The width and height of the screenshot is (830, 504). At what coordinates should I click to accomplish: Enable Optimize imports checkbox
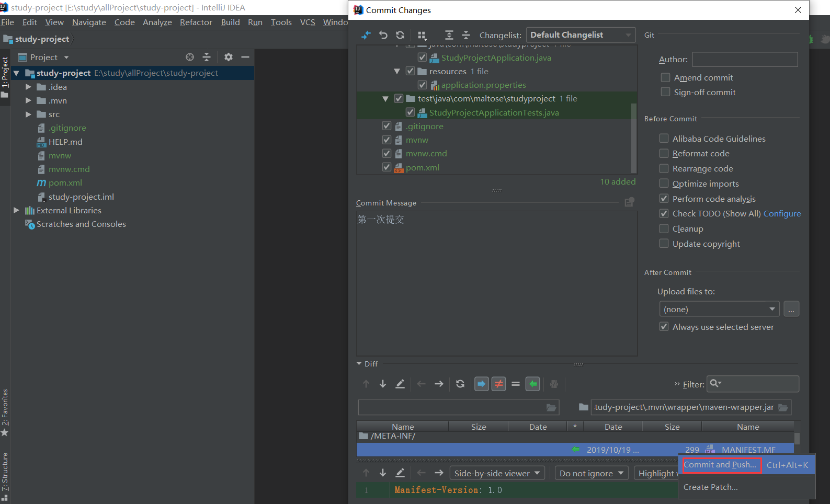click(x=664, y=184)
